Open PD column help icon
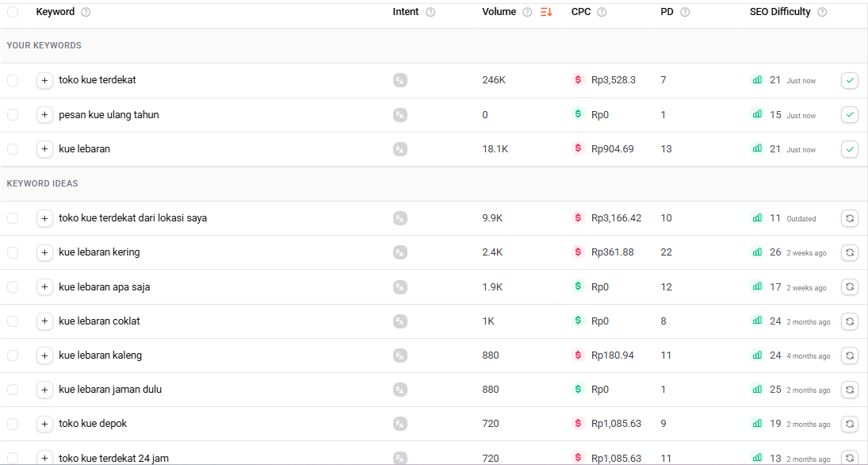 coord(685,12)
